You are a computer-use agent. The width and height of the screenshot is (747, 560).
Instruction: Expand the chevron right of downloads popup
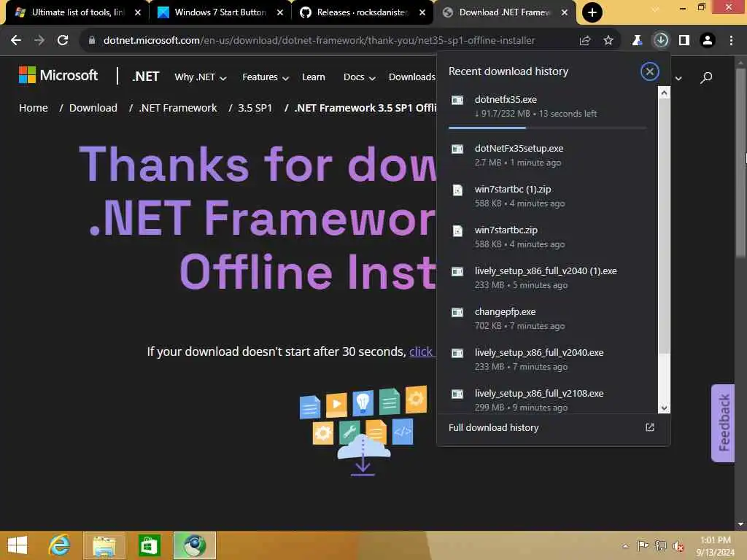(x=678, y=77)
